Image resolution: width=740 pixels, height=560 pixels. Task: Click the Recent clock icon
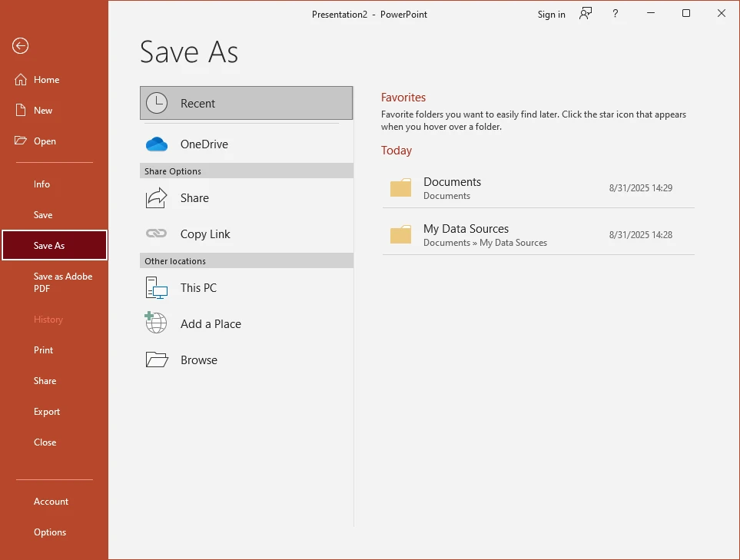pos(157,102)
